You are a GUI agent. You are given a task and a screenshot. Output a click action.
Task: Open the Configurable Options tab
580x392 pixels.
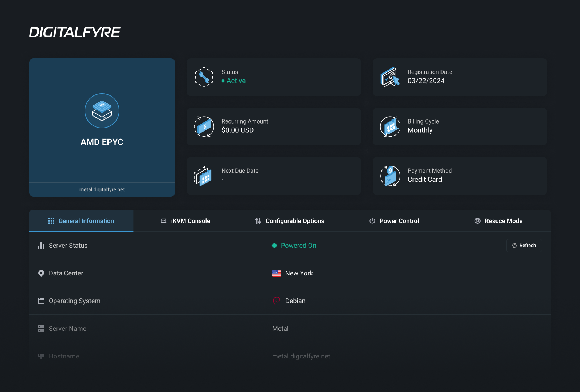click(290, 221)
